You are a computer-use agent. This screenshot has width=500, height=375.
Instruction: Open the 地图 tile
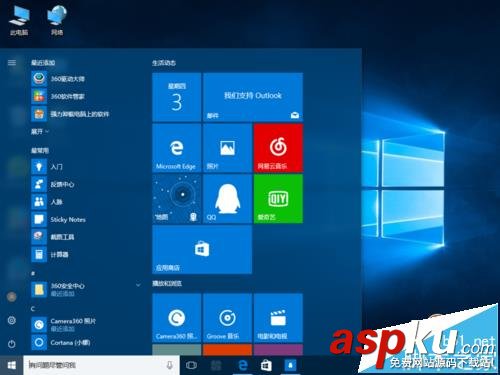click(x=177, y=199)
